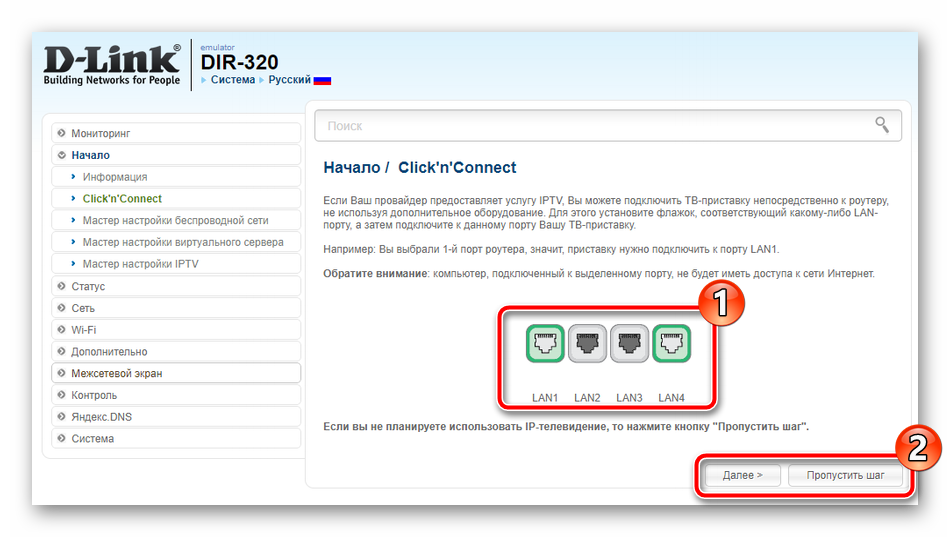Click the Click'n'Connect breadcrumb heading
Image resolution: width=950 pixels, height=537 pixels.
pyautogui.click(x=457, y=168)
